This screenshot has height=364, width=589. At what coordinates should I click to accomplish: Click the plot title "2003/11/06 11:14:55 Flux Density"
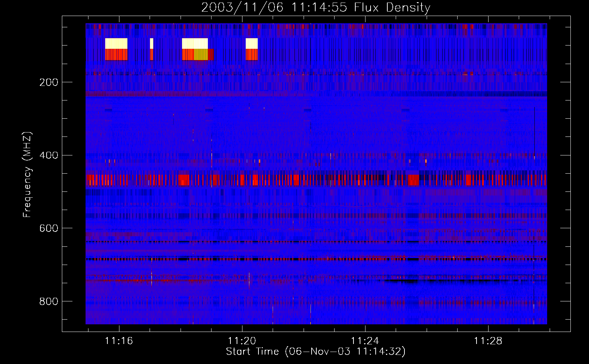(x=316, y=7)
